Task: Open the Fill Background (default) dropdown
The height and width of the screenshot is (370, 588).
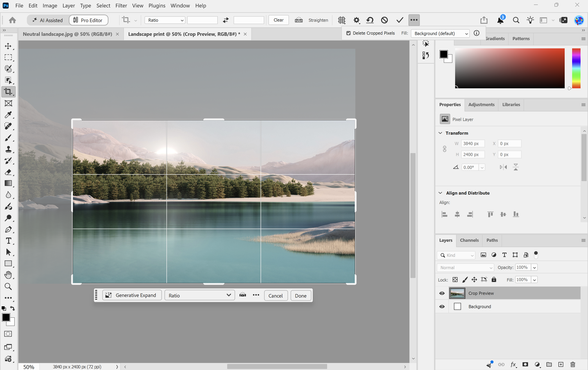Action: [x=441, y=33]
